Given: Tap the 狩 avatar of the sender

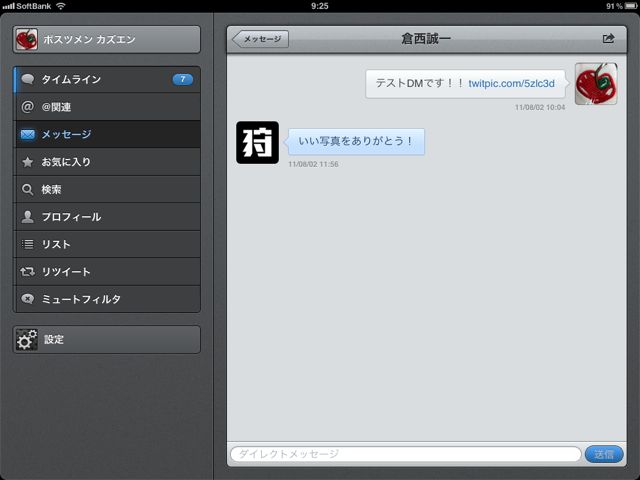Looking at the screenshot, I should coord(258,142).
